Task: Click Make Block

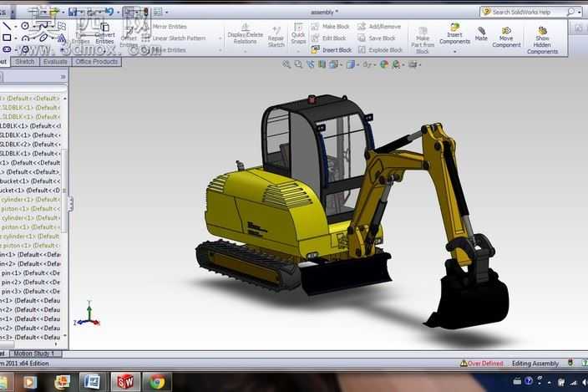Action: point(331,26)
